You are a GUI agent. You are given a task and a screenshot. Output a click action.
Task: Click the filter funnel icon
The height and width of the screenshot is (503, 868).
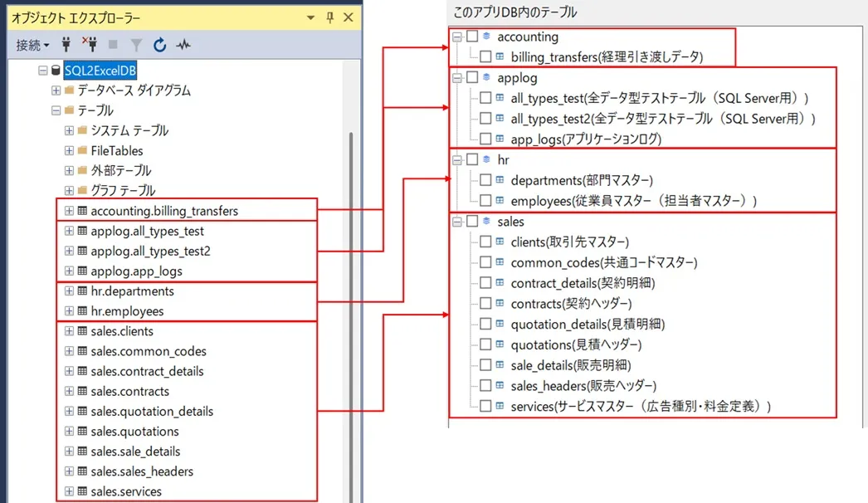pos(136,45)
